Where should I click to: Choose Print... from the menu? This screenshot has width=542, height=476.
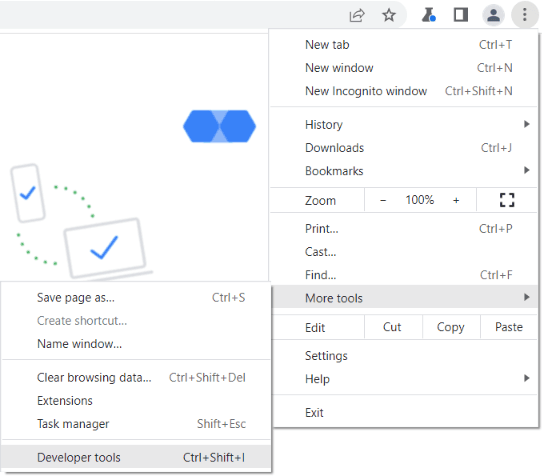click(x=404, y=229)
